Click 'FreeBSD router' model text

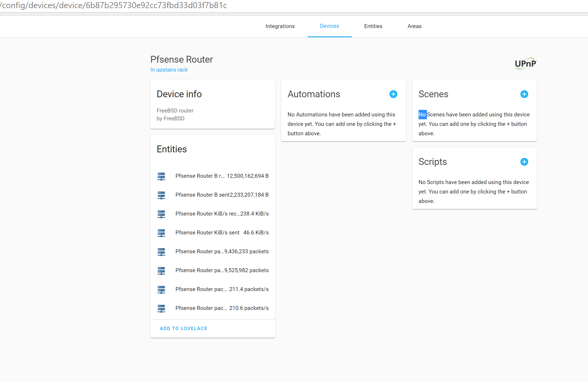point(175,111)
